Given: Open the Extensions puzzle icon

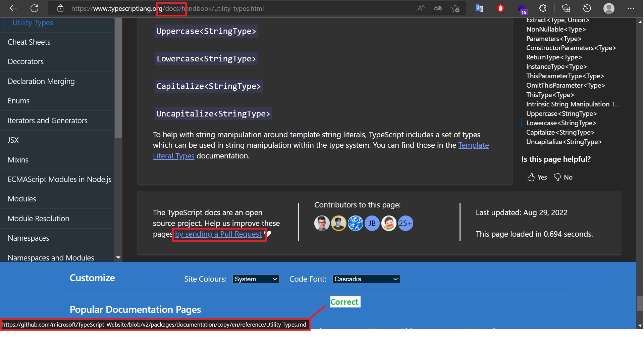Looking at the screenshot, I should [x=543, y=8].
